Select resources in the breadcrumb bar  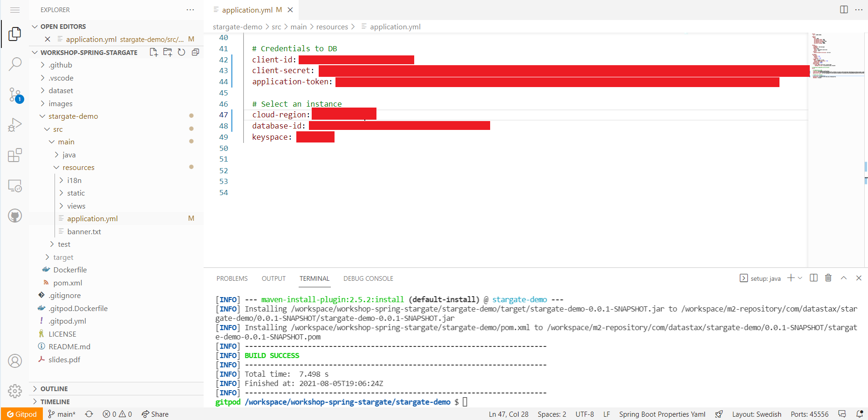[x=332, y=27]
